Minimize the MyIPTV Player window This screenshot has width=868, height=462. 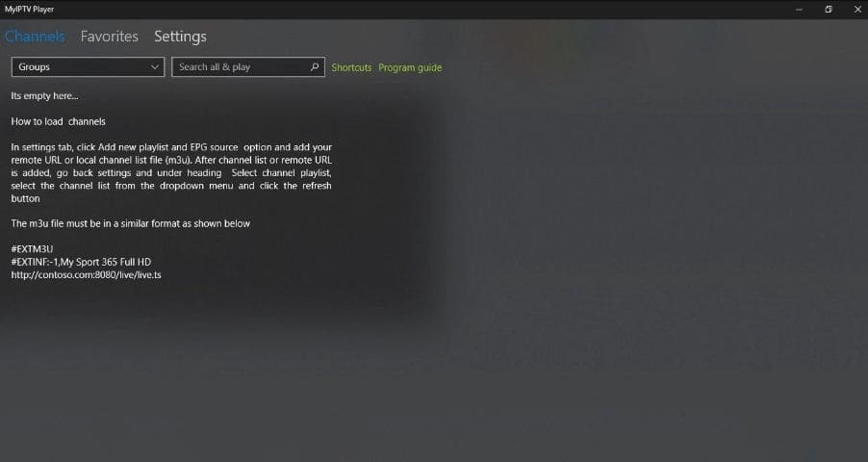pyautogui.click(x=799, y=10)
